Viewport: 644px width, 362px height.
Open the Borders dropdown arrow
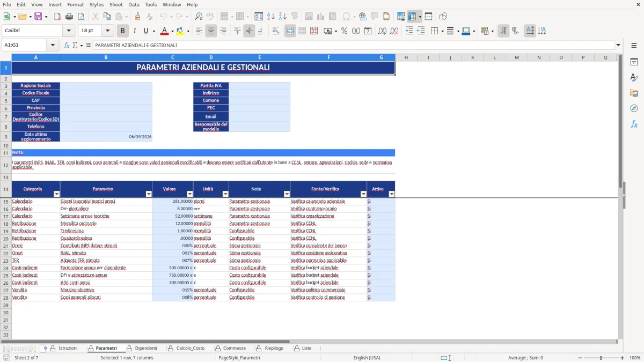[x=442, y=31]
